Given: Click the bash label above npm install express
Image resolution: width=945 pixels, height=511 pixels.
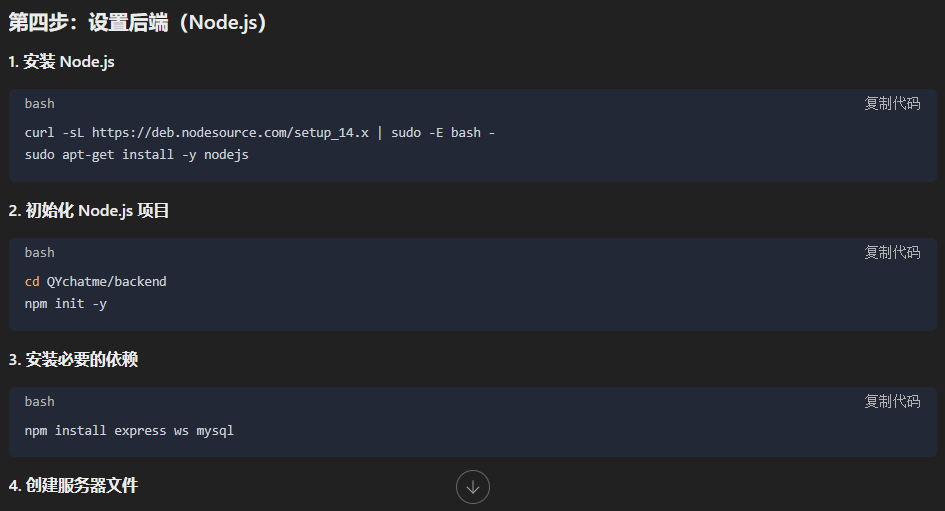Looking at the screenshot, I should (x=40, y=401).
